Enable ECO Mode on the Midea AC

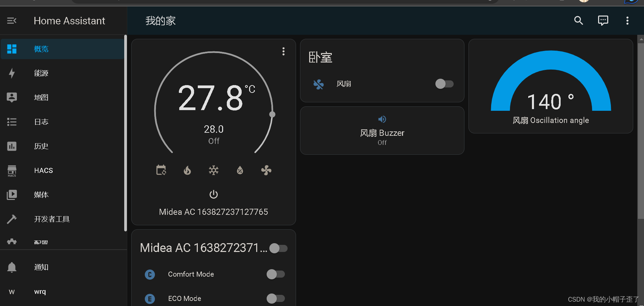pyautogui.click(x=276, y=299)
